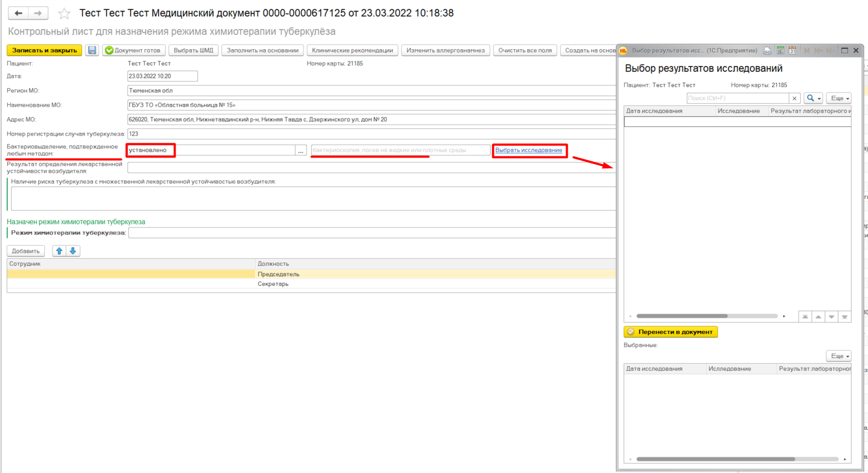Click 'Записать и закрыть' button

[44, 50]
